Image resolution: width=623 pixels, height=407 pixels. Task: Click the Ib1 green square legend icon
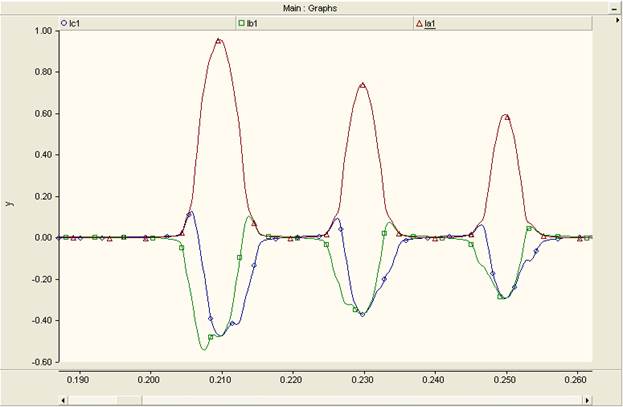pyautogui.click(x=241, y=23)
